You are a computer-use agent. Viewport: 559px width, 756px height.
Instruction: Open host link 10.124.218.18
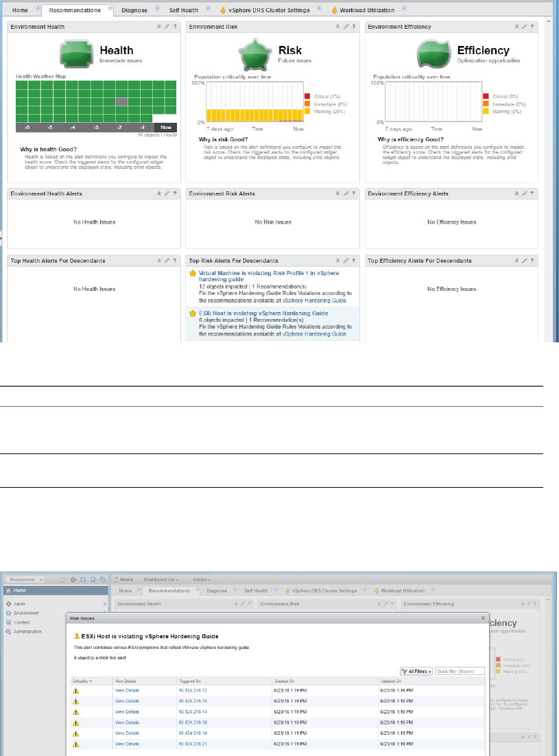click(193, 722)
